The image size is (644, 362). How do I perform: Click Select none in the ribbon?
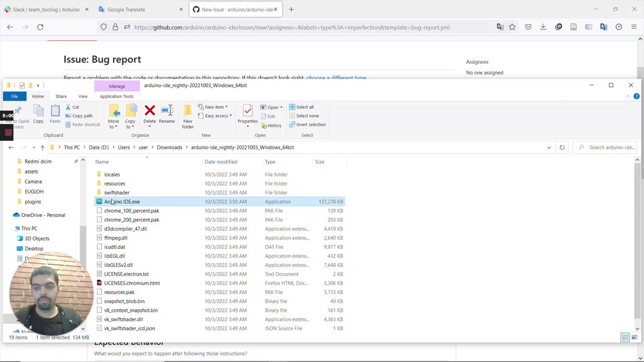[303, 116]
